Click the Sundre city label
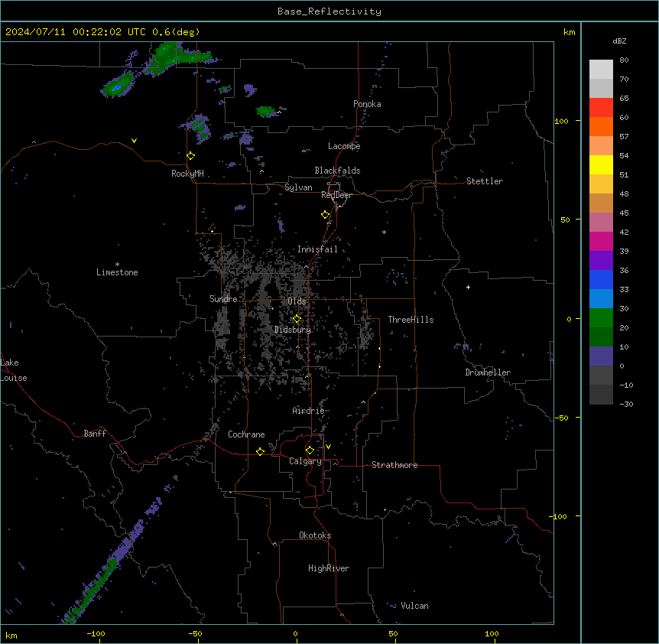 point(223,299)
